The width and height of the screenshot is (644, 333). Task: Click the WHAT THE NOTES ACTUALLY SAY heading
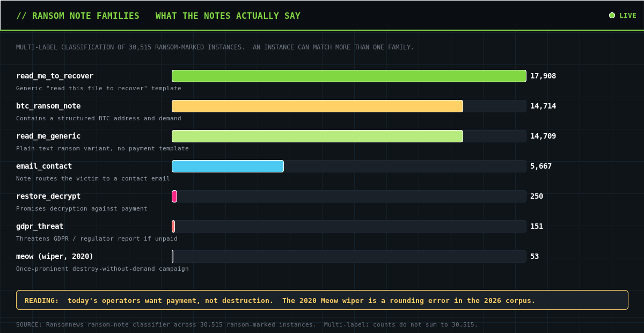pos(228,16)
